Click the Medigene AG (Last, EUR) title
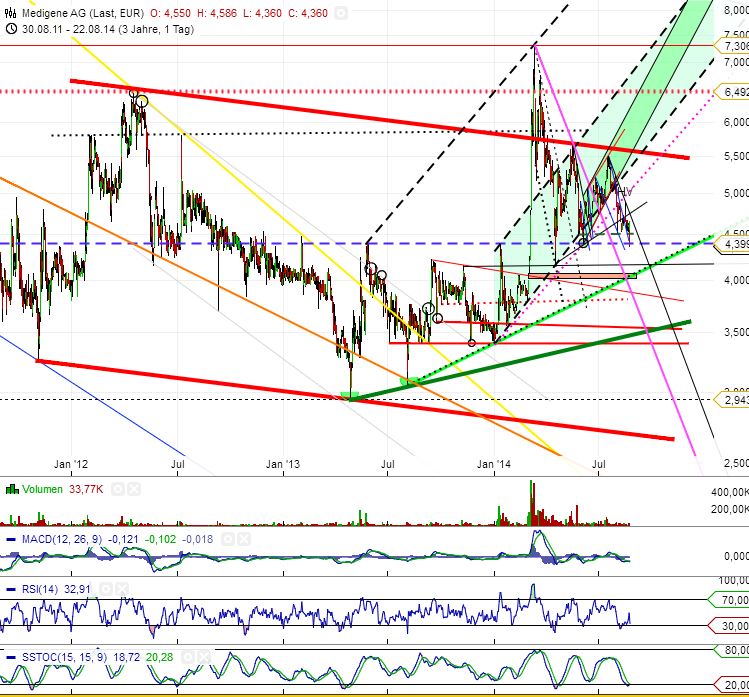The image size is (749, 697). point(83,13)
